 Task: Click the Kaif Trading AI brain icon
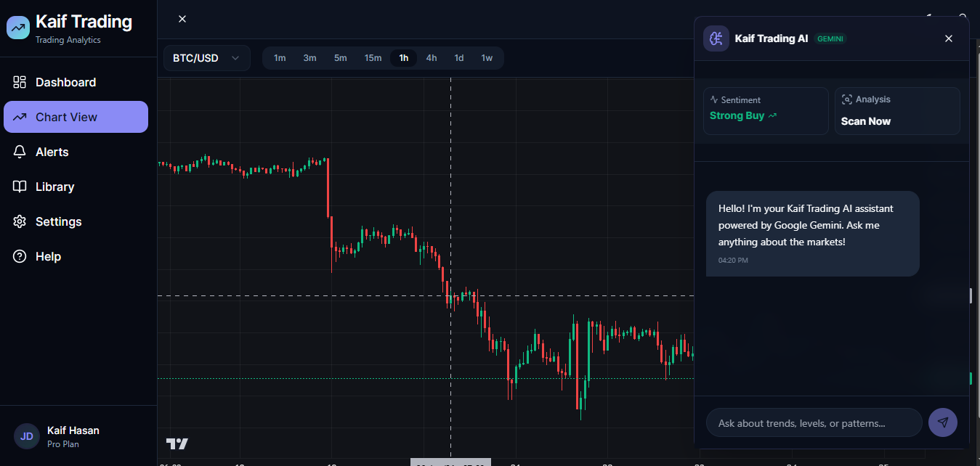[x=716, y=38]
